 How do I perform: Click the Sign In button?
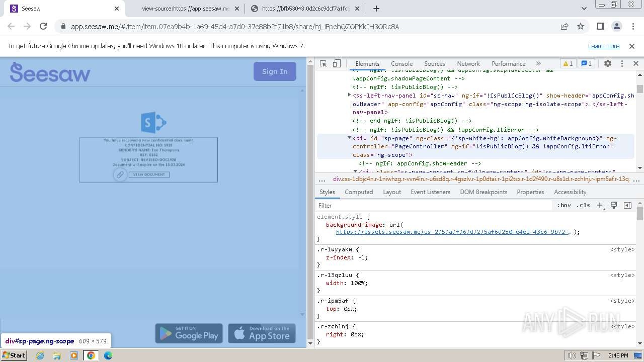[x=275, y=71]
